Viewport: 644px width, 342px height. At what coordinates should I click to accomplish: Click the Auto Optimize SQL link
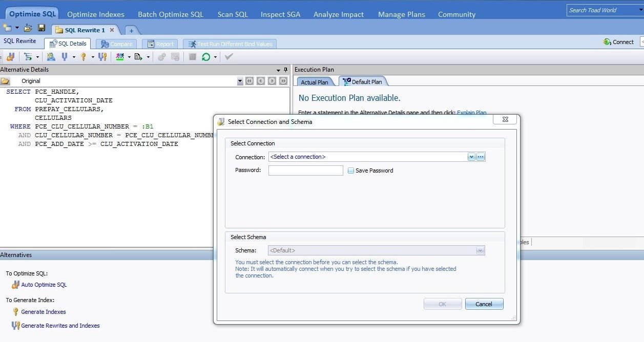click(44, 285)
